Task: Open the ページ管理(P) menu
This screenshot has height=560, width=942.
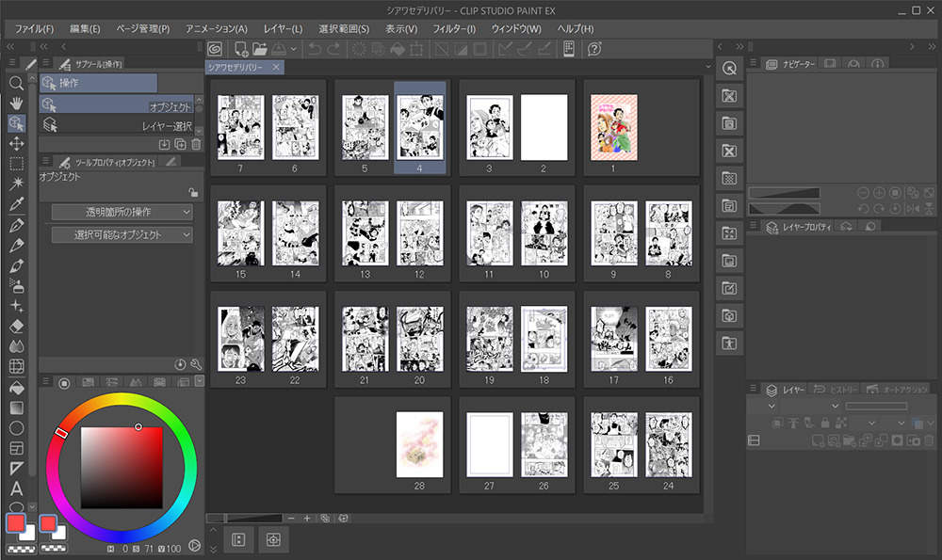Action: 142,29
